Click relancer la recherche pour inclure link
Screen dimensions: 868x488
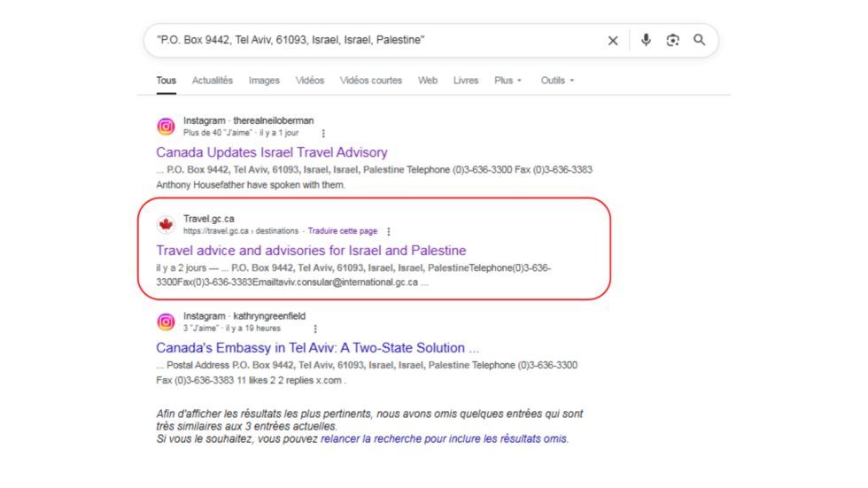pyautogui.click(x=444, y=438)
